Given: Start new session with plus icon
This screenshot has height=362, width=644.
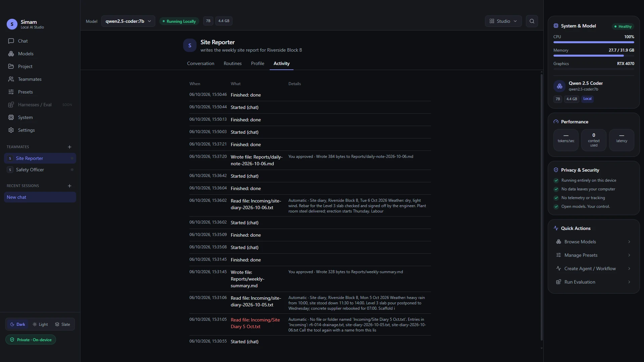Looking at the screenshot, I should (69, 186).
